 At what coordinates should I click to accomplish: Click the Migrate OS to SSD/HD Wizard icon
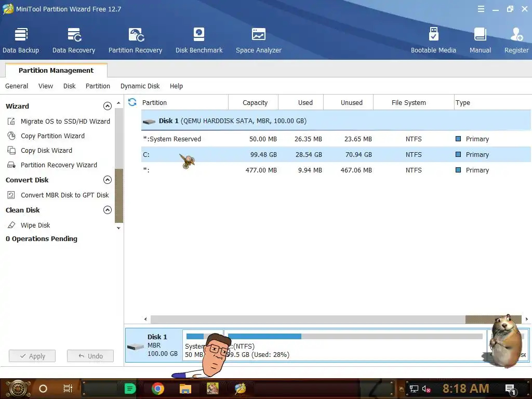pyautogui.click(x=11, y=121)
